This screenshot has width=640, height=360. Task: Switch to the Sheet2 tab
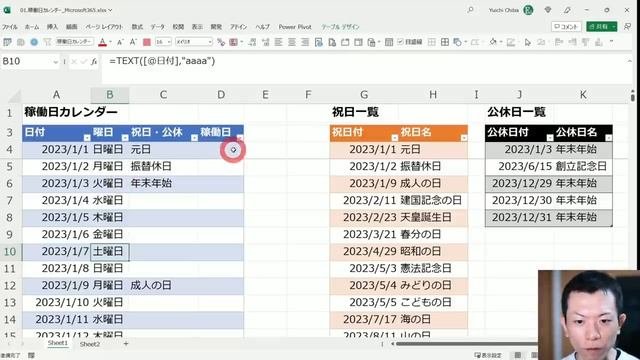click(x=90, y=344)
